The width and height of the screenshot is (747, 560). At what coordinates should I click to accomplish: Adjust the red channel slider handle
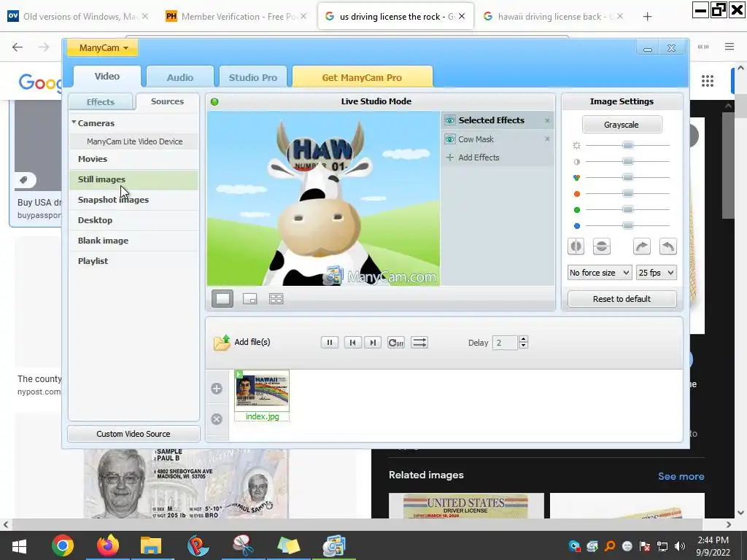pyautogui.click(x=628, y=193)
